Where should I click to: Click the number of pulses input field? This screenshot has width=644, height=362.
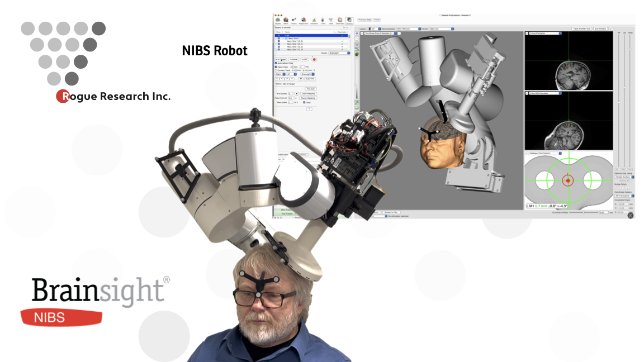(x=290, y=93)
